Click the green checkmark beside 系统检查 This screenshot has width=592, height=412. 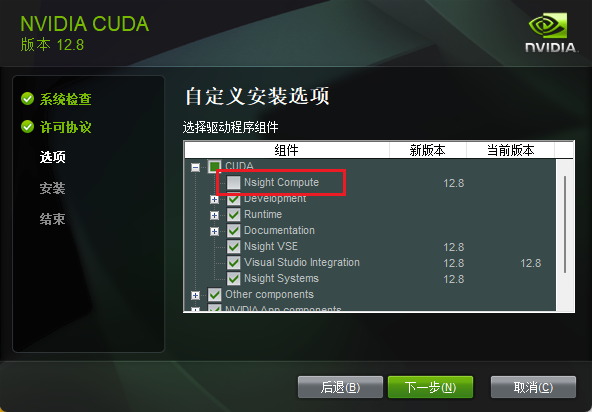(27, 99)
